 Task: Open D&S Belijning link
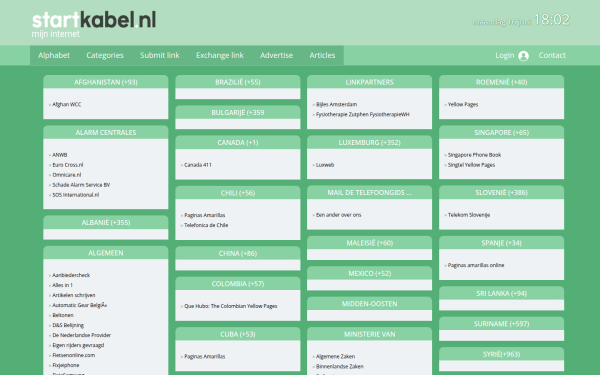68,325
